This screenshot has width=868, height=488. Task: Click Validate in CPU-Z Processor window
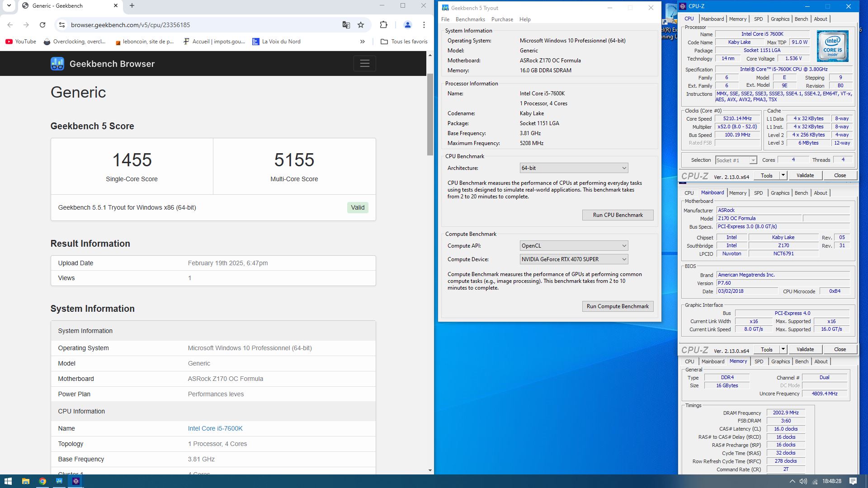click(805, 175)
